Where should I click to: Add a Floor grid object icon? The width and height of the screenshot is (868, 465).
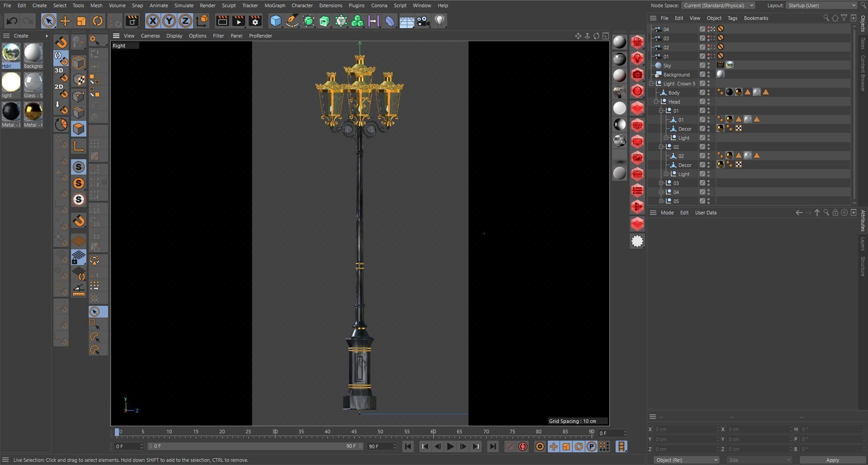coord(407,21)
